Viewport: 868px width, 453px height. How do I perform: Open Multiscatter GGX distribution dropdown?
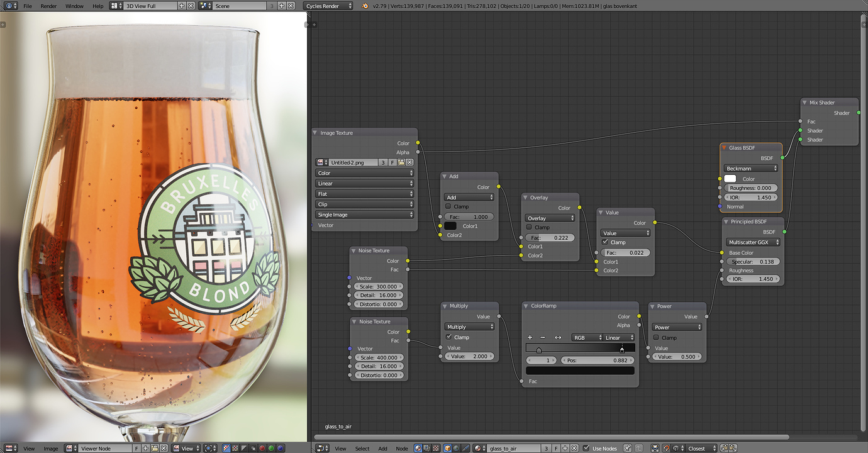753,242
